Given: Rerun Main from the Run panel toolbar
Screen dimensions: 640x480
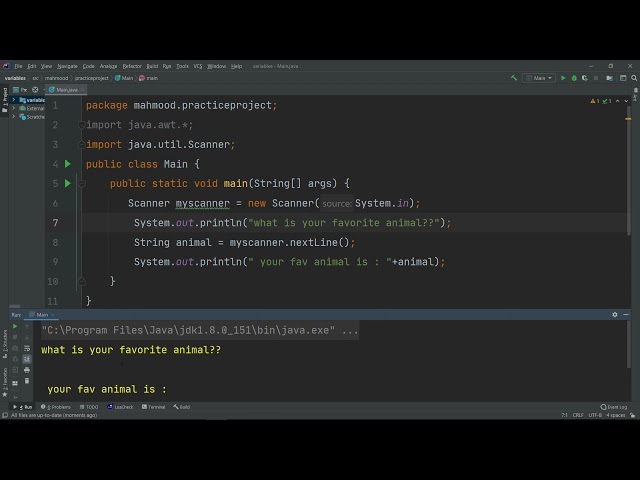Looking at the screenshot, I should 15,326.
